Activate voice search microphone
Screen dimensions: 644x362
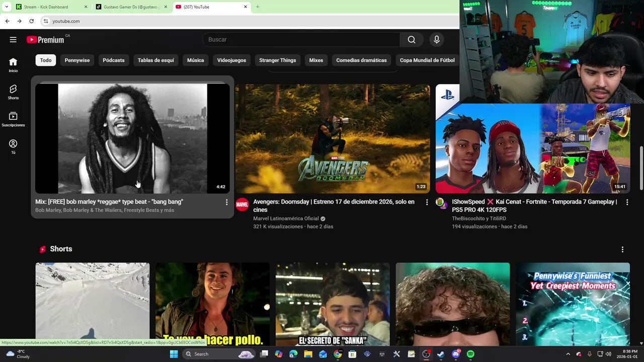(x=436, y=40)
